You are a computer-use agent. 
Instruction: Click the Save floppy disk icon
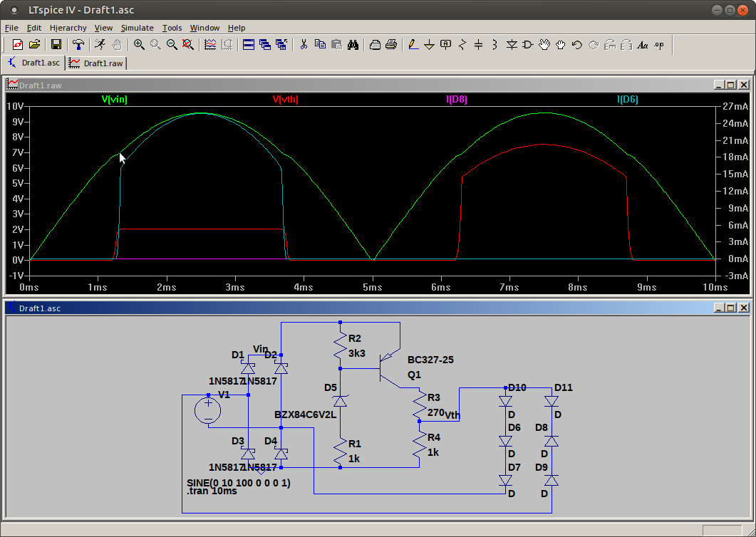(x=56, y=45)
